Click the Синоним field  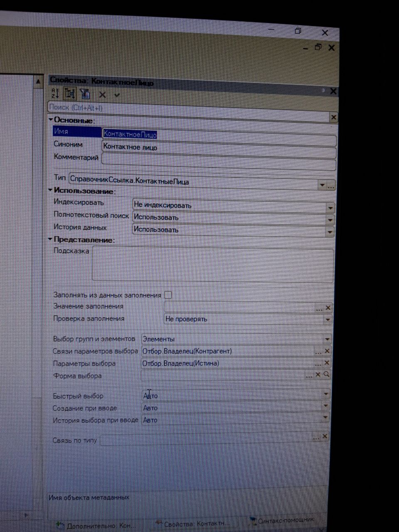[219, 148]
